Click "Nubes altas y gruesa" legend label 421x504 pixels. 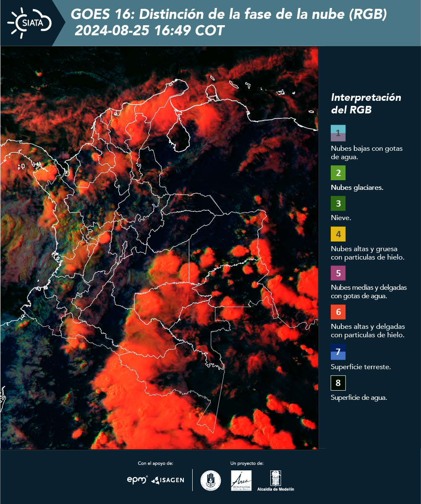[367, 253]
